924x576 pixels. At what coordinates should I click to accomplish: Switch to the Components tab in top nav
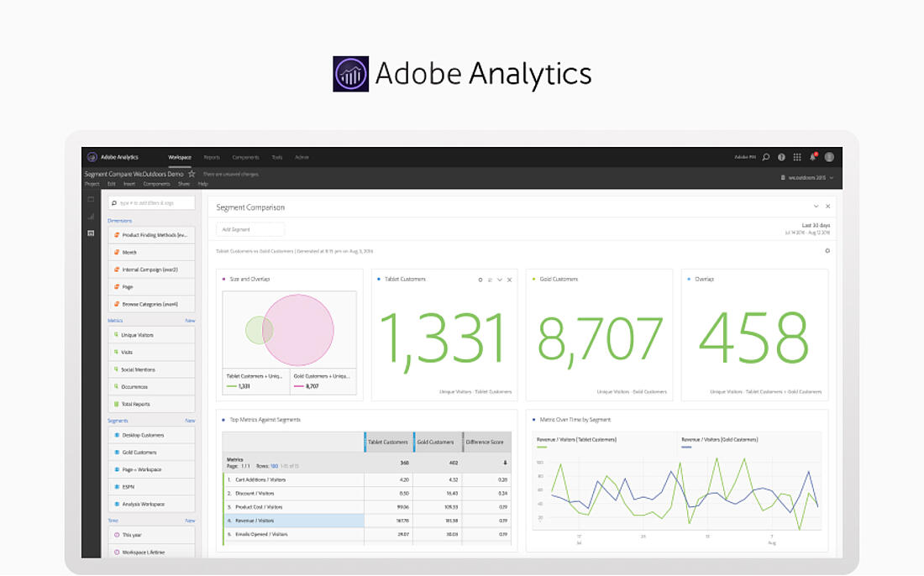[x=246, y=157]
